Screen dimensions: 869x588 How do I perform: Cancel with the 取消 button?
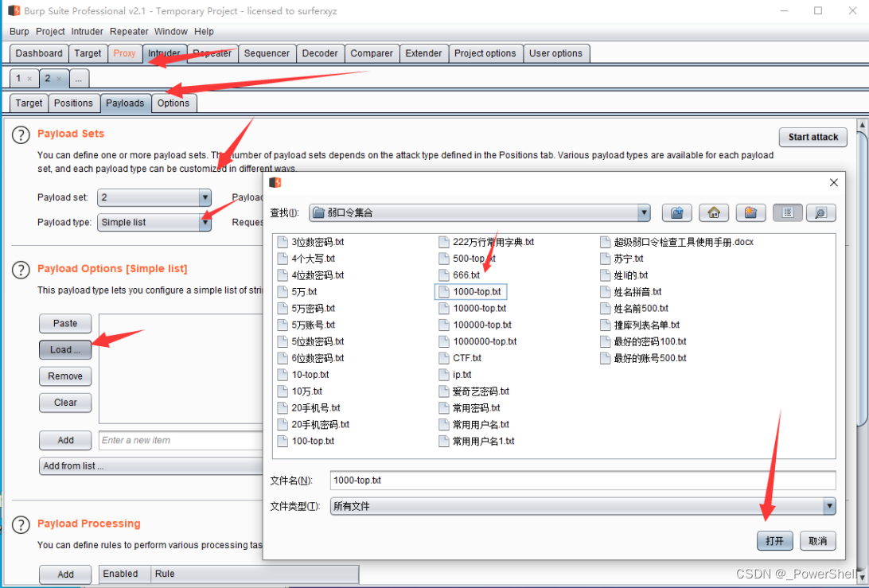point(818,541)
